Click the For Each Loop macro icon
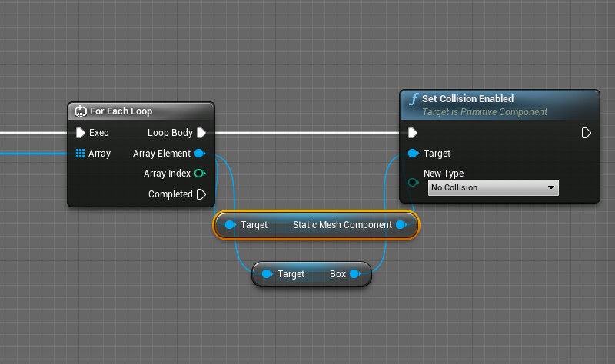Image resolution: width=615 pixels, height=364 pixels. tap(80, 111)
